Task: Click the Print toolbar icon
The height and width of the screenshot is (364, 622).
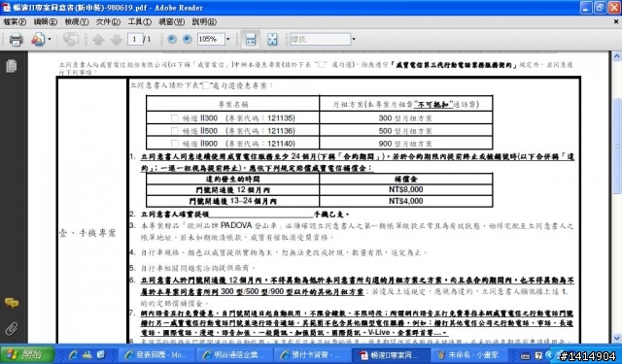Action: click(x=16, y=39)
